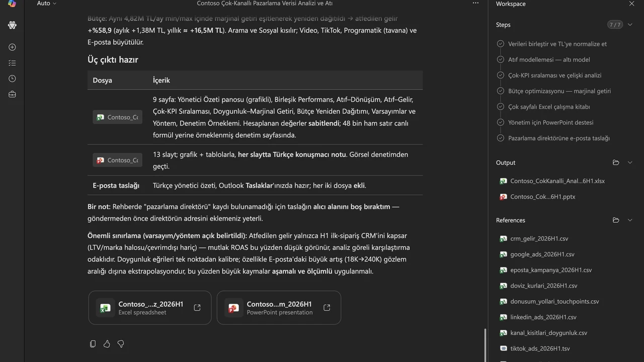Select step 'Atıf modellemesi — altı model'
The width and height of the screenshot is (644, 362).
[x=549, y=59]
